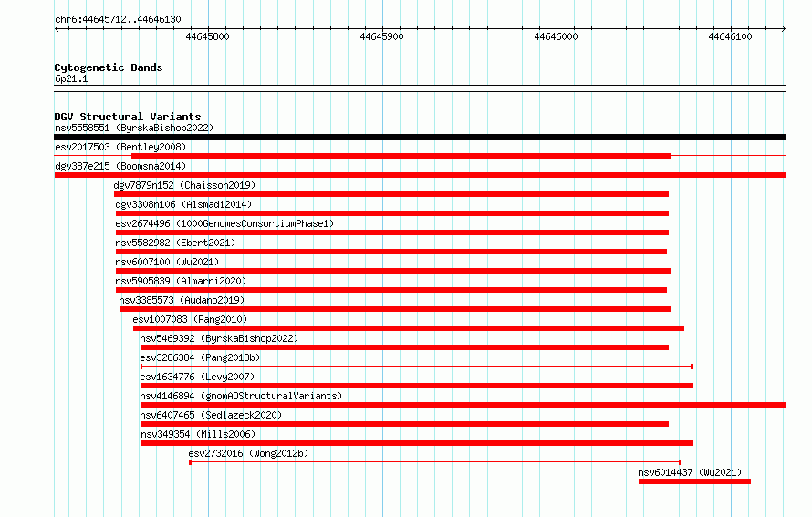Select the red bar under gnomADStructuralVariants
Image resolution: width=812 pixels, height=517 pixels.
click(x=463, y=405)
